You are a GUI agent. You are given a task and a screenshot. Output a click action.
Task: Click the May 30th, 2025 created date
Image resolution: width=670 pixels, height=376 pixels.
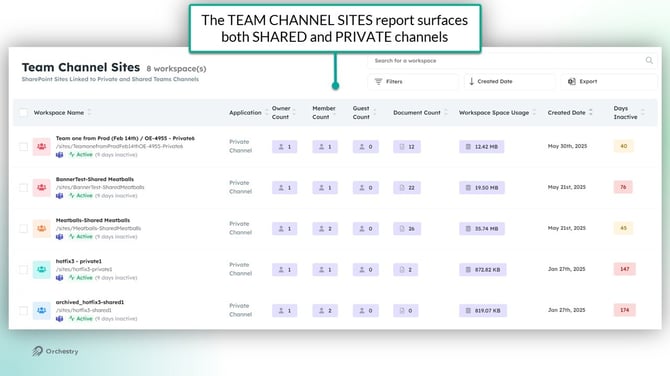(567, 146)
